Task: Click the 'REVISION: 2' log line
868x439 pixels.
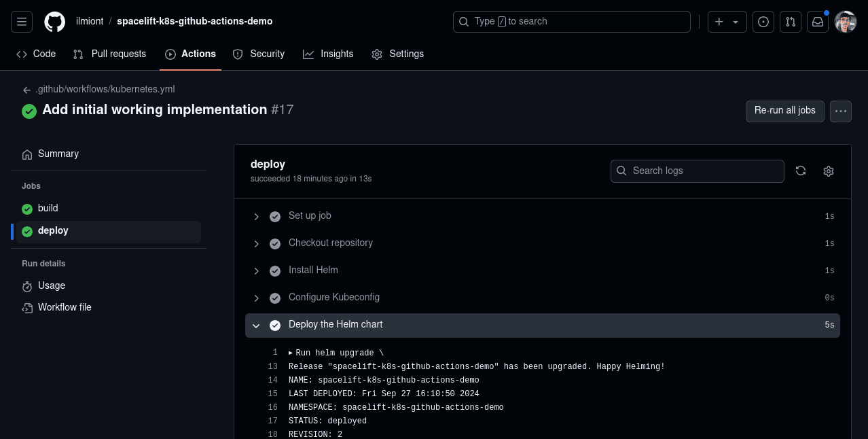Action: [x=315, y=434]
